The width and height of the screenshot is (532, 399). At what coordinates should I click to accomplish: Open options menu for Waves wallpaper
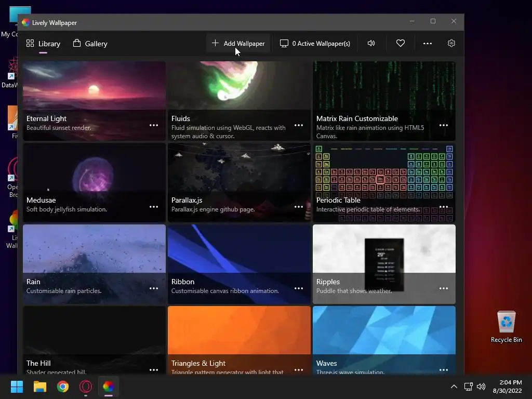(444, 370)
